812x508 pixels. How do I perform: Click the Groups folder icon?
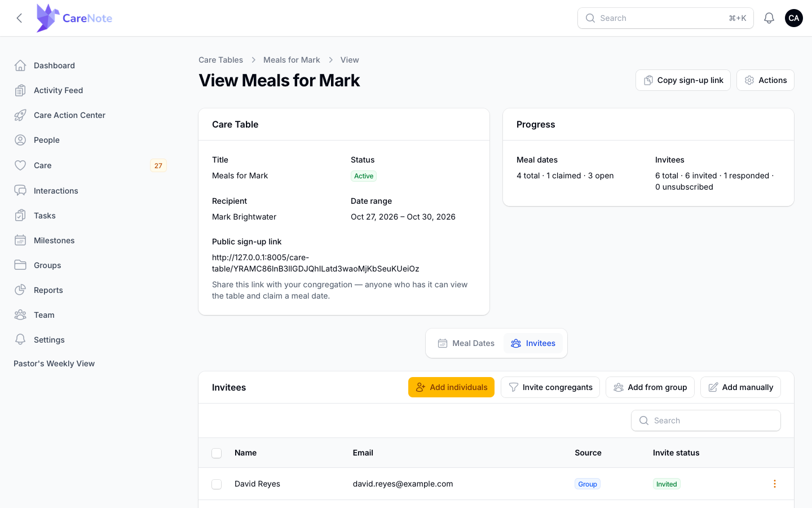20,265
